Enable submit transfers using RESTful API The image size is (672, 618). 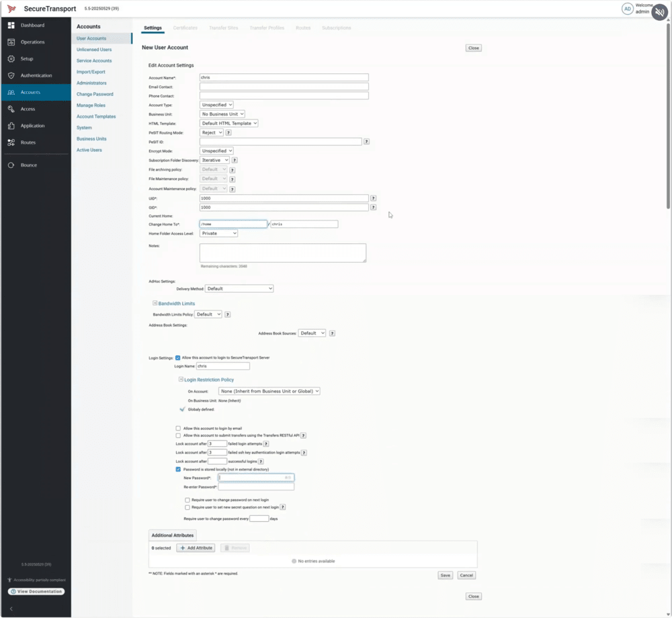(178, 435)
